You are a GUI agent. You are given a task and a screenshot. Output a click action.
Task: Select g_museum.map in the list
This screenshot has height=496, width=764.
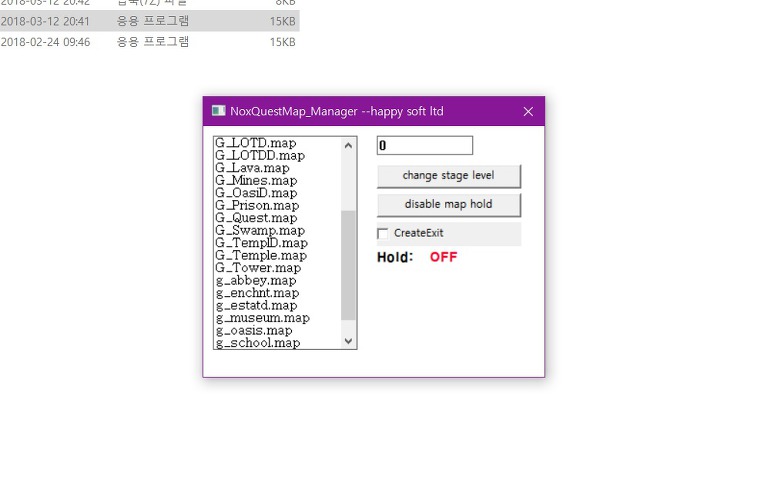tap(278, 318)
